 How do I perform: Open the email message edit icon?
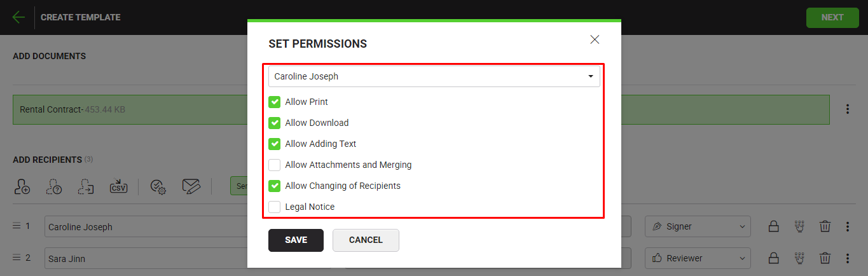point(191,186)
